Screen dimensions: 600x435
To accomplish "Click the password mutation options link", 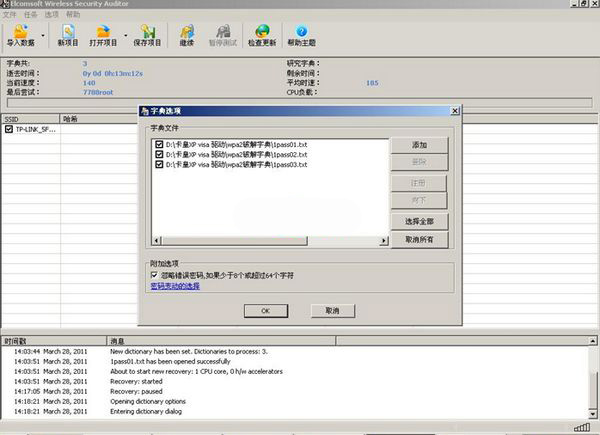I will 174,286.
